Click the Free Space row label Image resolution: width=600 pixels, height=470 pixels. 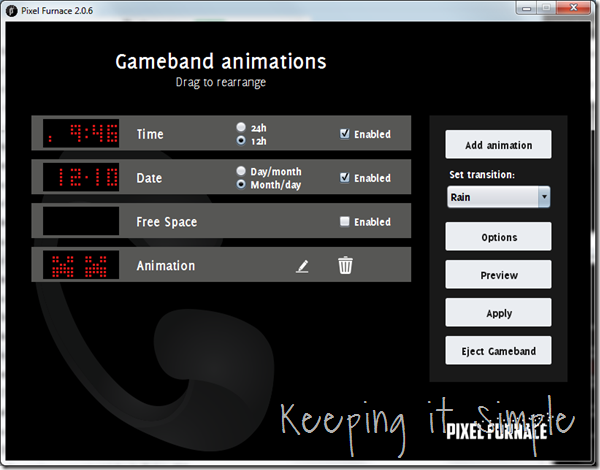pyautogui.click(x=167, y=222)
